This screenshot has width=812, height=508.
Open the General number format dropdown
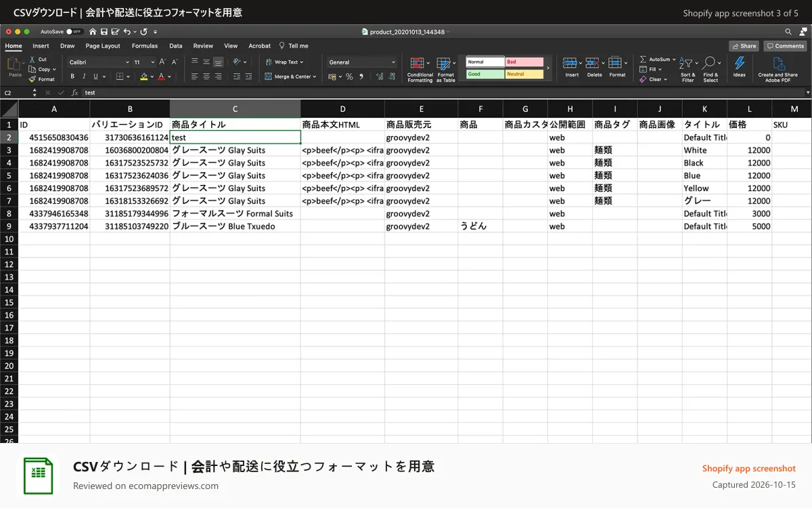362,62
